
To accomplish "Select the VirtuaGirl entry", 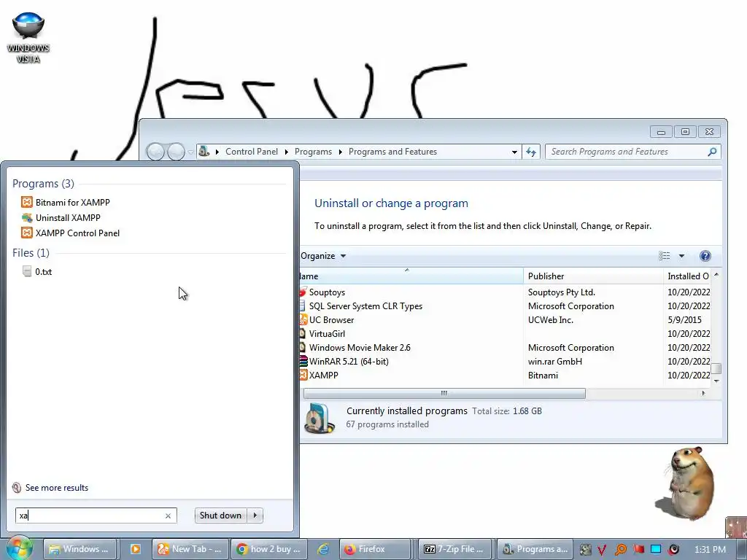I will coord(505,334).
